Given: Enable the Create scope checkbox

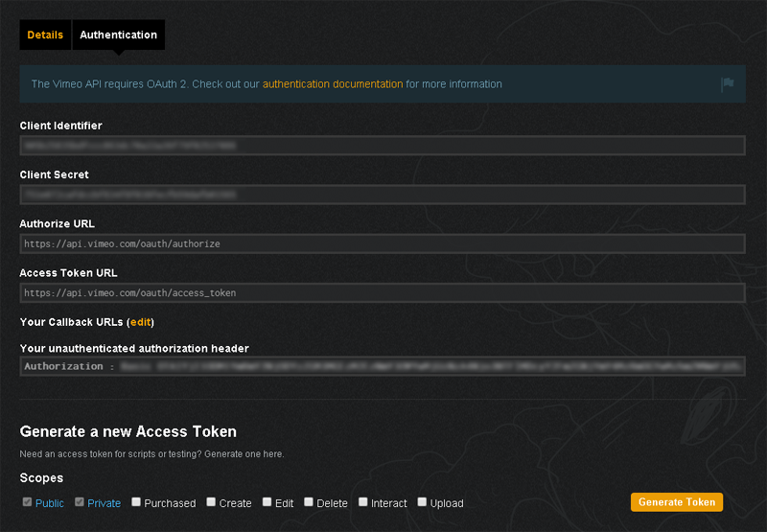Looking at the screenshot, I should (211, 501).
